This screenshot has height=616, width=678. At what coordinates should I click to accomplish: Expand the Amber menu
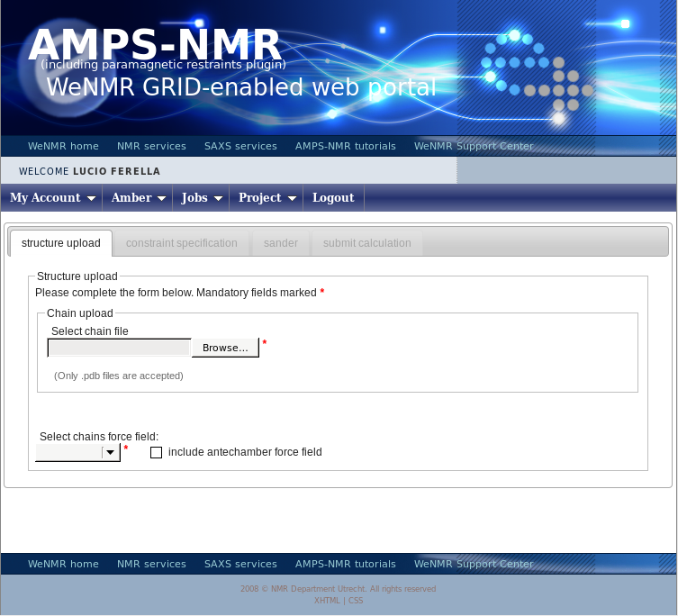(x=138, y=198)
